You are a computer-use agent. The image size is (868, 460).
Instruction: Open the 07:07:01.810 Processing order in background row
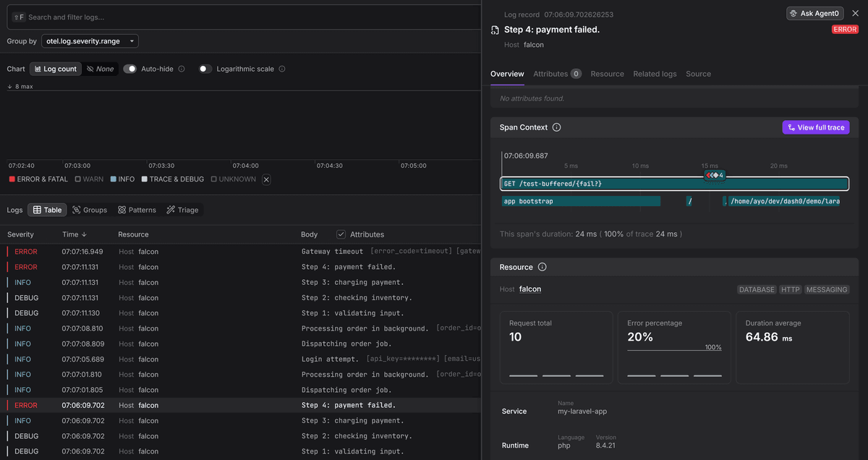[x=240, y=375]
